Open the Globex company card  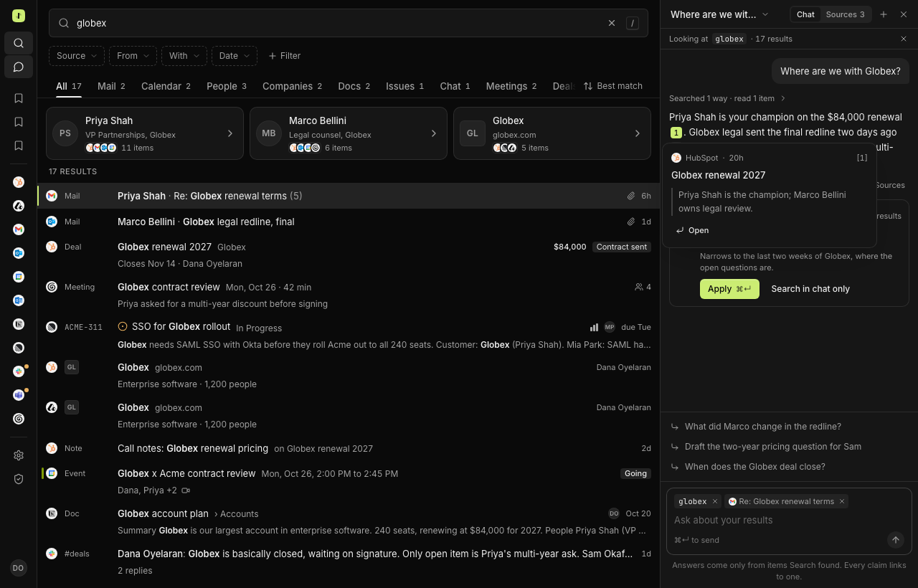pos(552,133)
